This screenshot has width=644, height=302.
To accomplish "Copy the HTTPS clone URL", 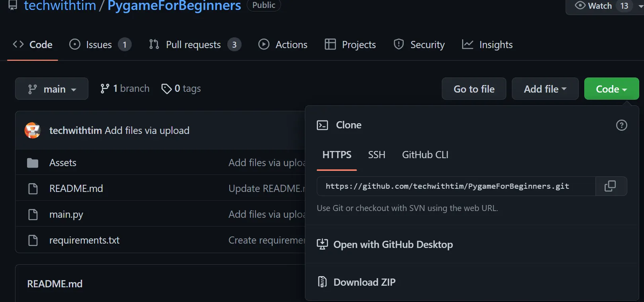I will pyautogui.click(x=611, y=186).
